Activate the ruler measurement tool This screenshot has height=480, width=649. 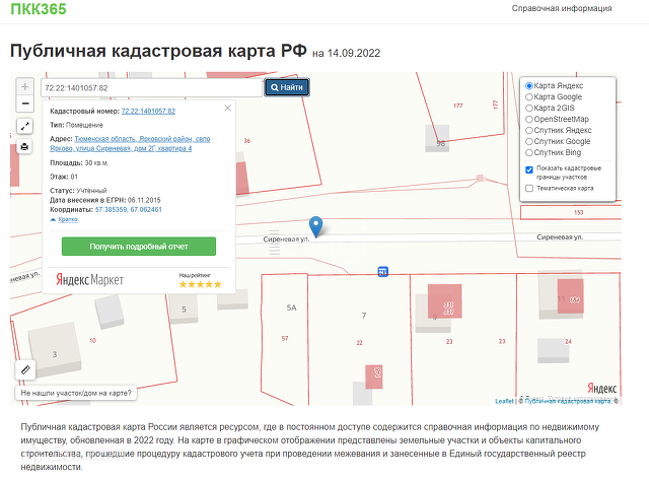[25, 370]
